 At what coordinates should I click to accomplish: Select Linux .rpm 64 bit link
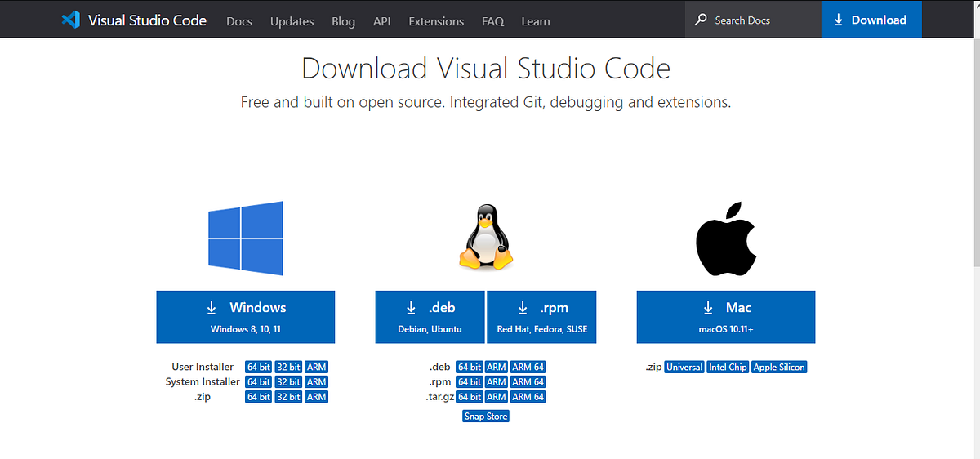point(470,382)
